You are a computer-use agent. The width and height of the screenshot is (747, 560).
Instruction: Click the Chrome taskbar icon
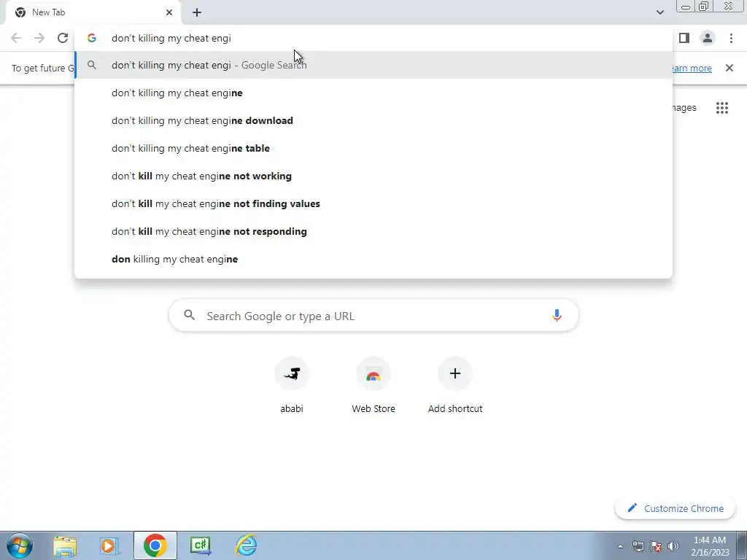(155, 545)
